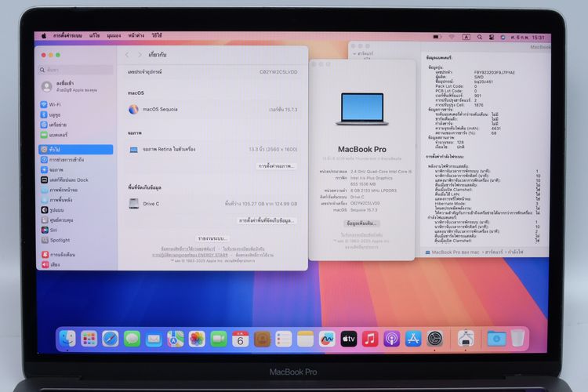
Task: Click the Wi-Fi status menu bar icon
Action: 452,37
